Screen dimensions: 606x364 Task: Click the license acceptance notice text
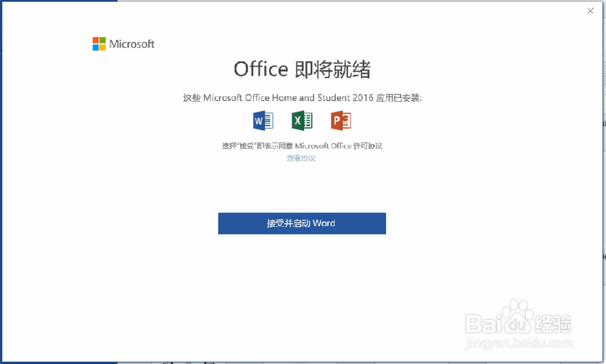coord(302,146)
